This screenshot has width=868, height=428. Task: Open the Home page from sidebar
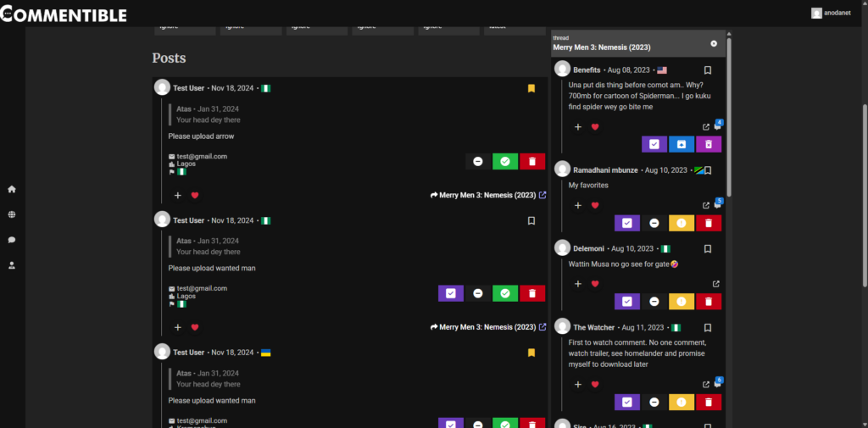pyautogui.click(x=12, y=189)
